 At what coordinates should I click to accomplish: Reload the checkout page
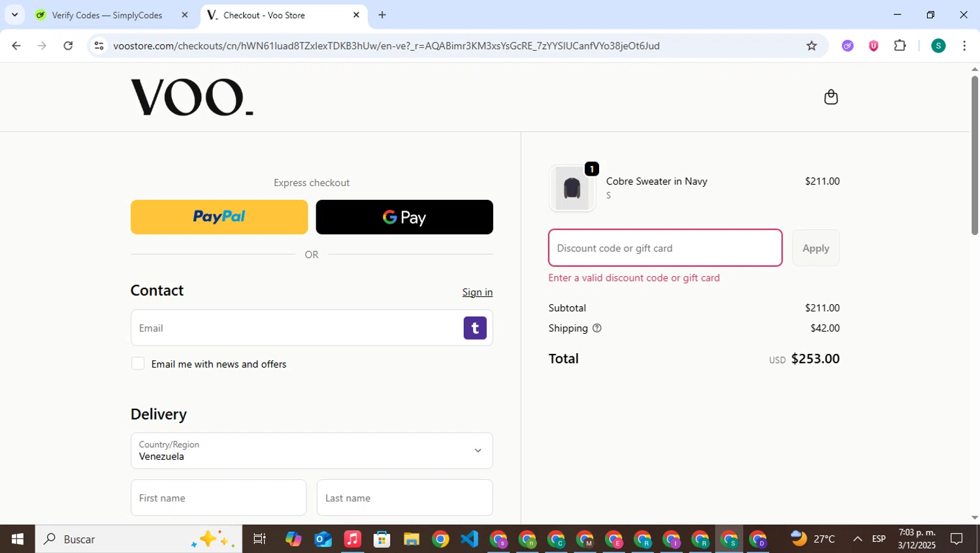[68, 46]
